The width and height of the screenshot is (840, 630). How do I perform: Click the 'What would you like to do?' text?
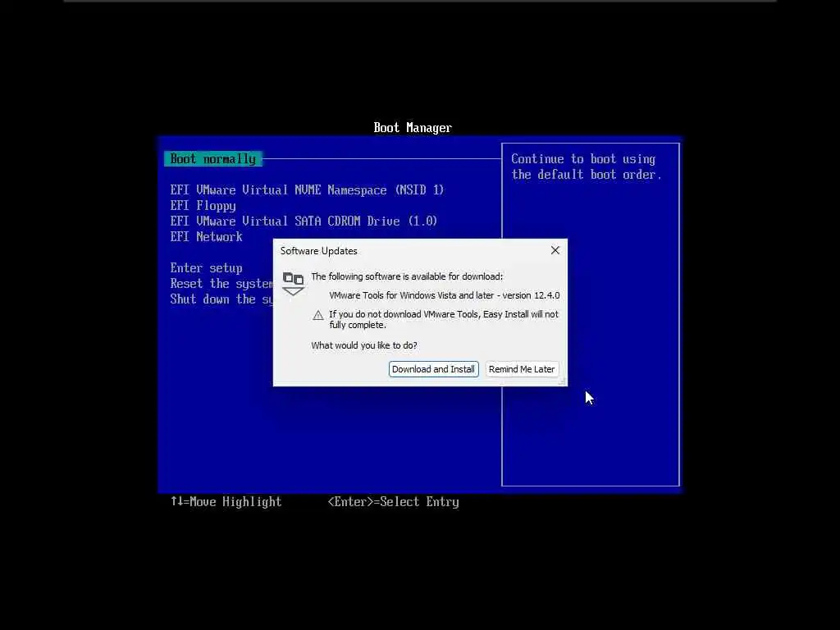tap(364, 345)
